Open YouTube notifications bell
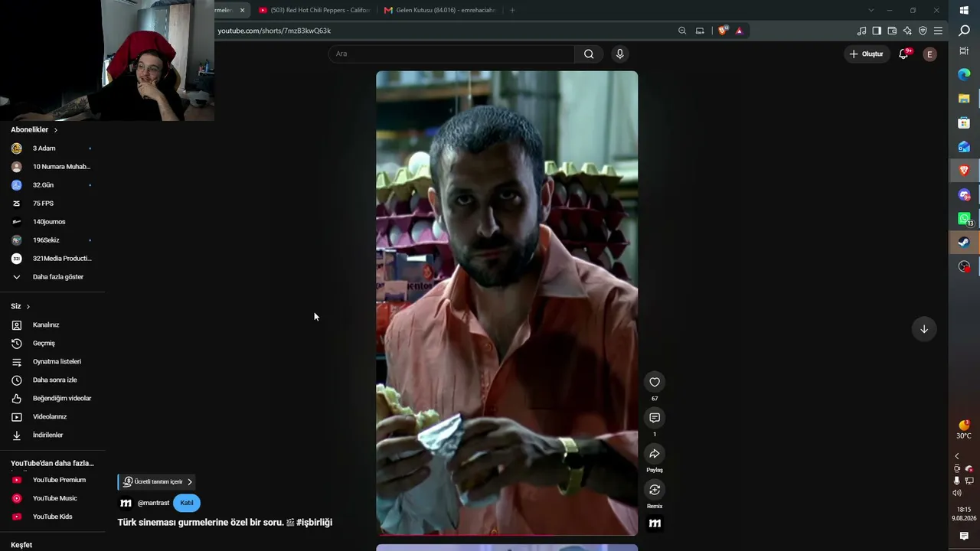The image size is (980, 551). coord(903,54)
